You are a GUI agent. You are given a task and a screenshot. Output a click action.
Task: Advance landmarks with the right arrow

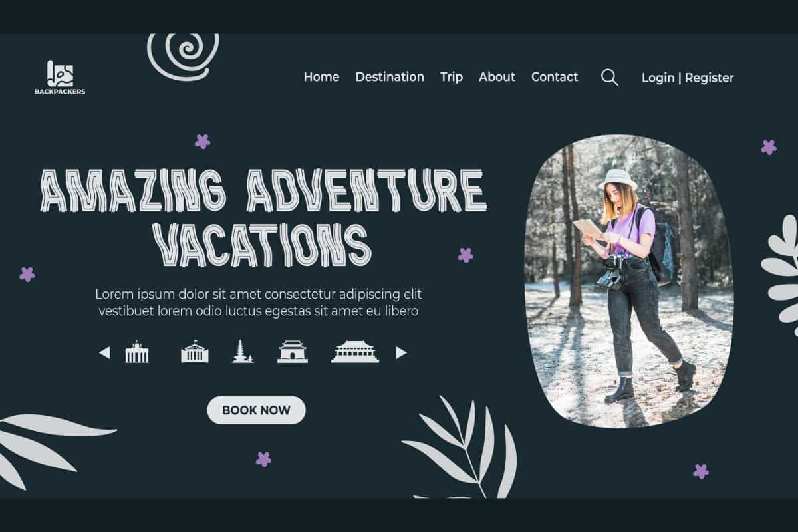coord(401,352)
